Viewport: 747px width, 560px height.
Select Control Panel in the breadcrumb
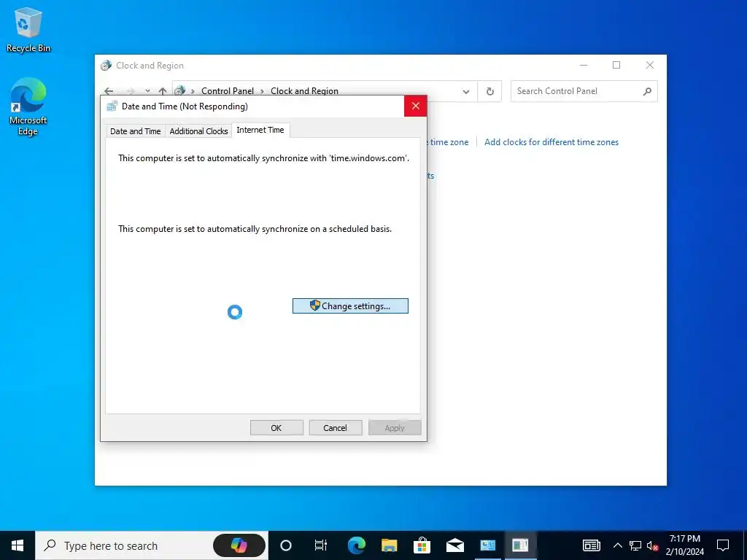(228, 91)
